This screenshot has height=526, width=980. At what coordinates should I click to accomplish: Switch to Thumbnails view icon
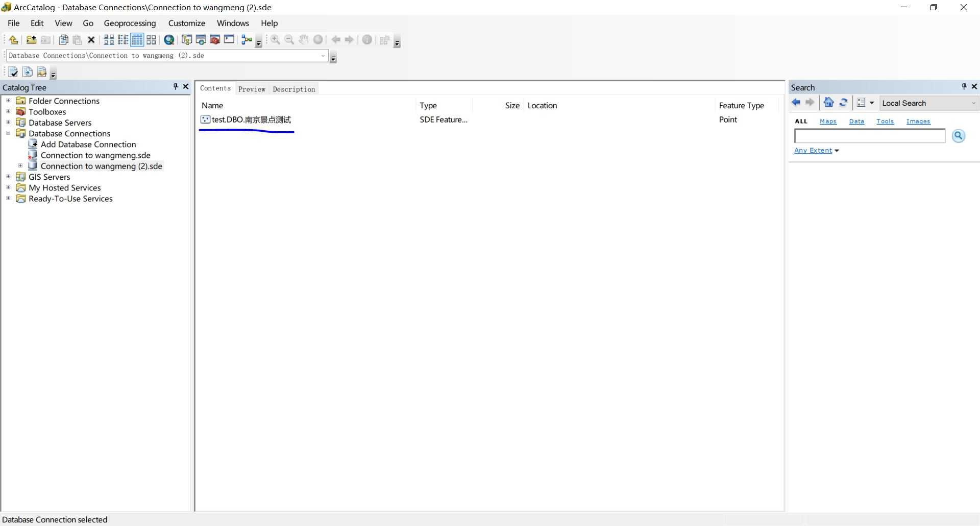pos(151,40)
